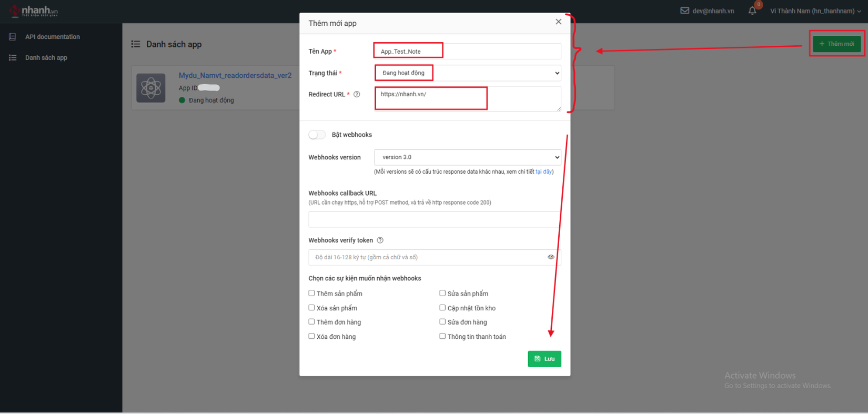Open API documentation in the sidebar

(53, 37)
